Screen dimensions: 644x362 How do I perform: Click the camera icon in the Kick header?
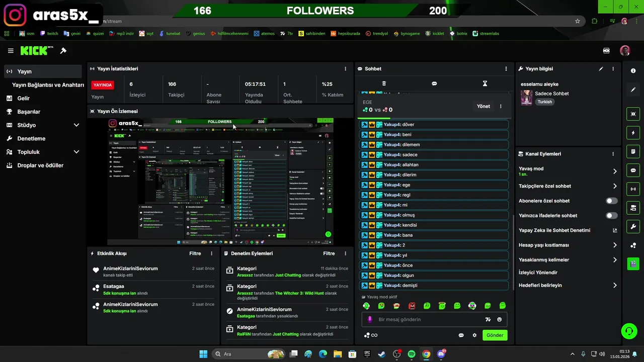[606, 51]
